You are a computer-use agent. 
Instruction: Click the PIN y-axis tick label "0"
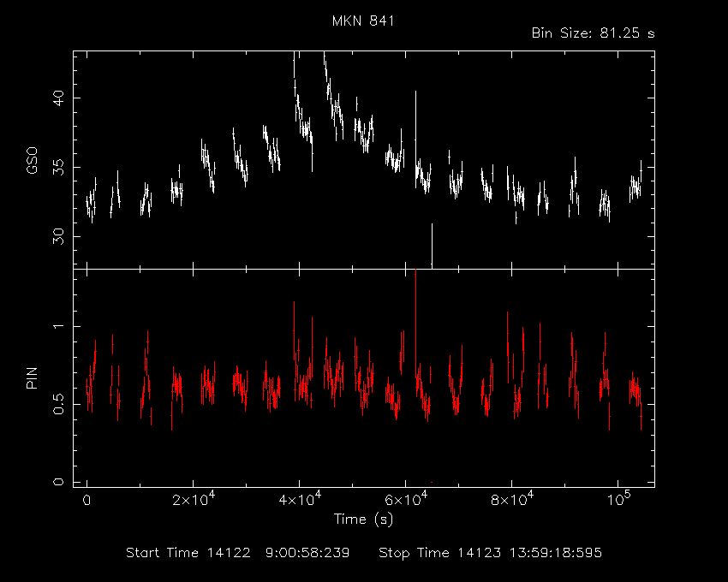tap(58, 482)
